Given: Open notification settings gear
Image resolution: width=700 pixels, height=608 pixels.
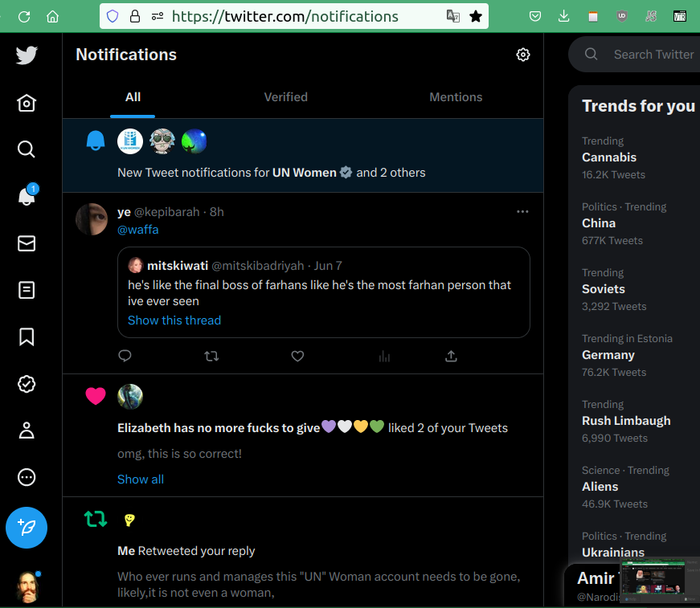Looking at the screenshot, I should click(522, 55).
